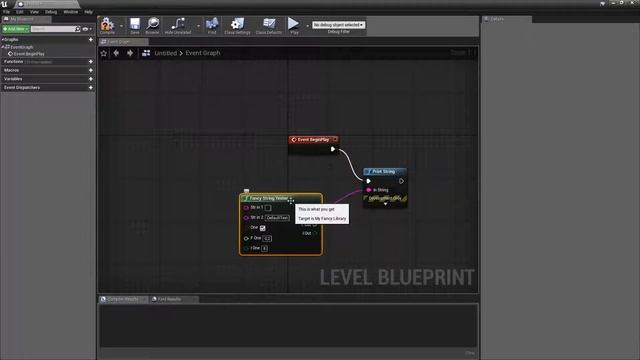The height and width of the screenshot is (360, 640).
Task: Expand the Variables section
Action: pyautogui.click(x=13, y=79)
